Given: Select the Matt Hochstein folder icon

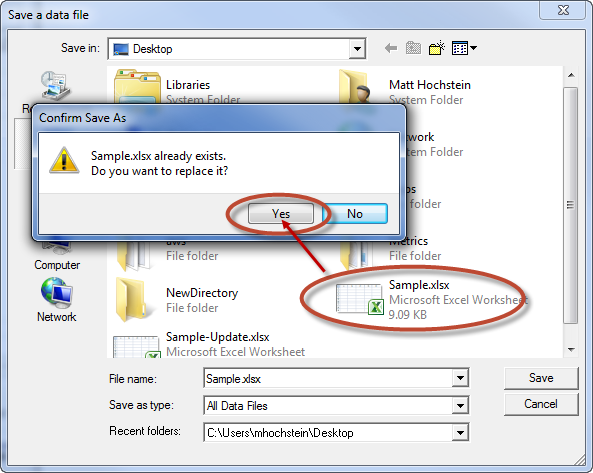Looking at the screenshot, I should point(355,86).
